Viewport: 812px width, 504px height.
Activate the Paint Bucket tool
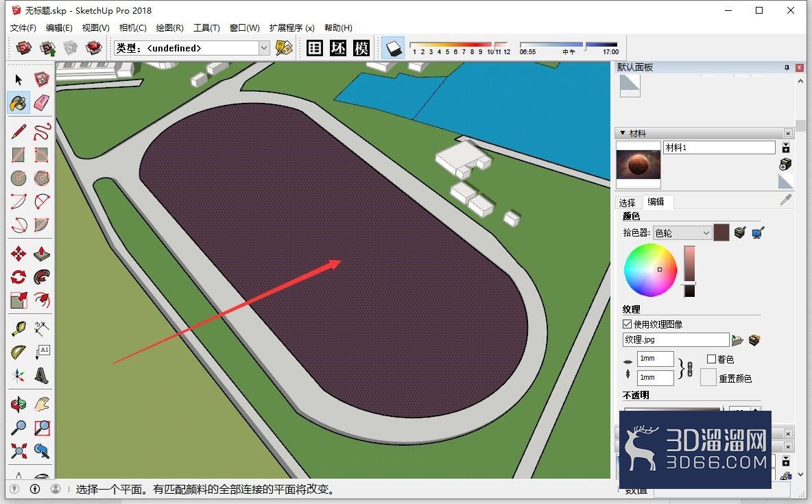[19, 103]
